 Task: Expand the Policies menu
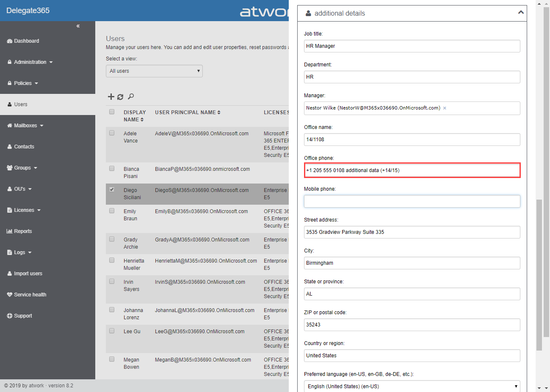click(23, 83)
